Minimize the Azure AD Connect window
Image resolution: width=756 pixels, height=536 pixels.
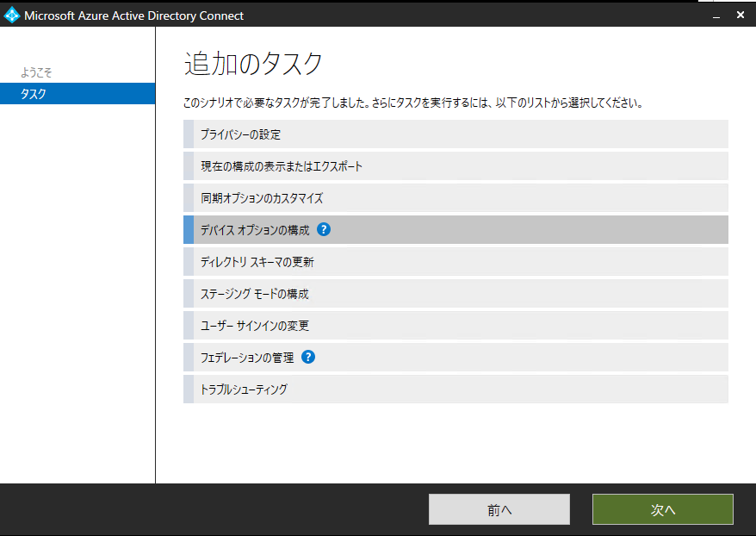pyautogui.click(x=716, y=16)
